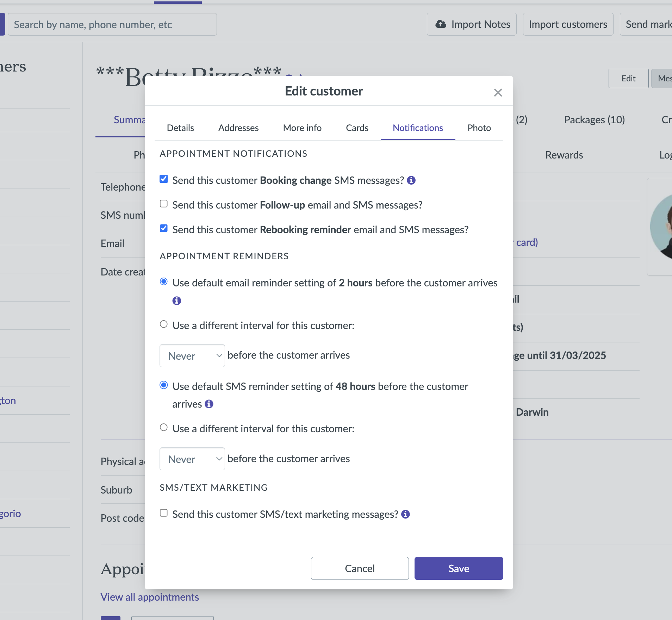
Task: Uncheck Rebooking reminder messages checkbox
Action: pos(164,229)
